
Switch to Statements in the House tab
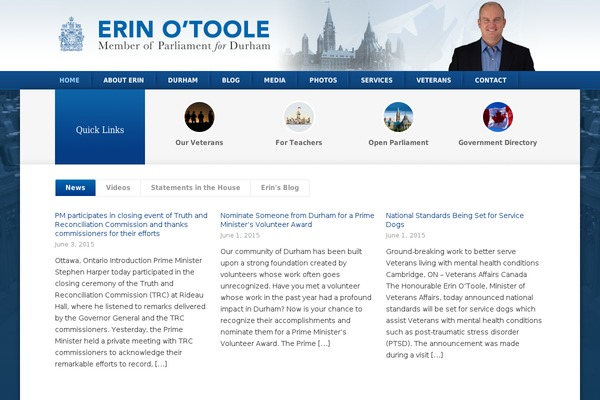pos(196,188)
